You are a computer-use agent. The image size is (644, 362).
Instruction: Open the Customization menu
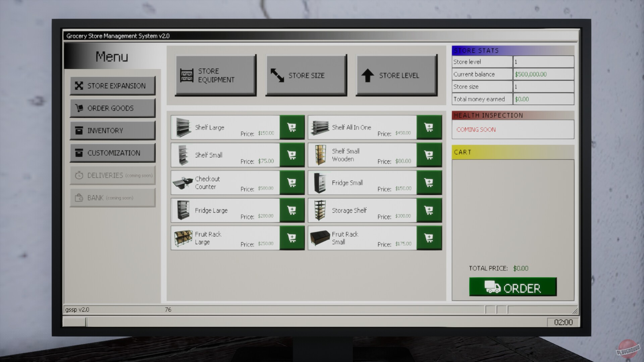(112, 153)
